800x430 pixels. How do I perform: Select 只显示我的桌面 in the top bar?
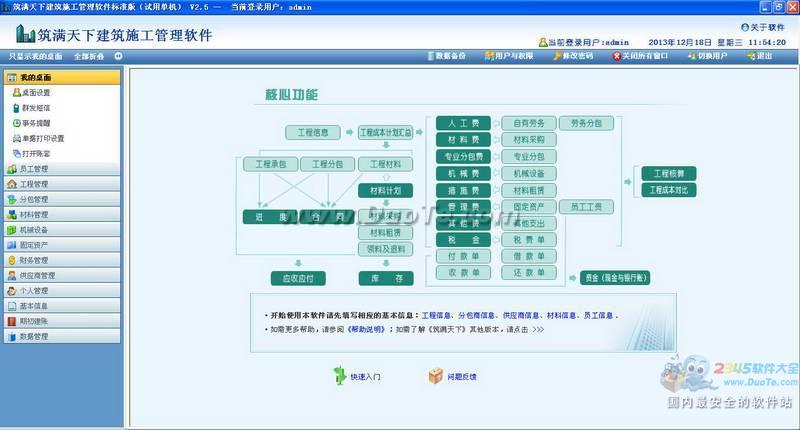pos(35,56)
